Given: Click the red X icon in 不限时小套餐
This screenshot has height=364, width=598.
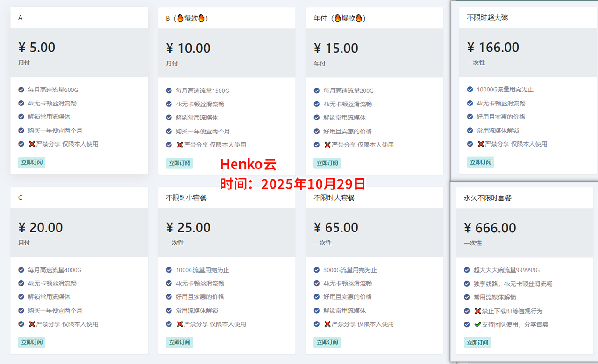Looking at the screenshot, I should coord(179,324).
